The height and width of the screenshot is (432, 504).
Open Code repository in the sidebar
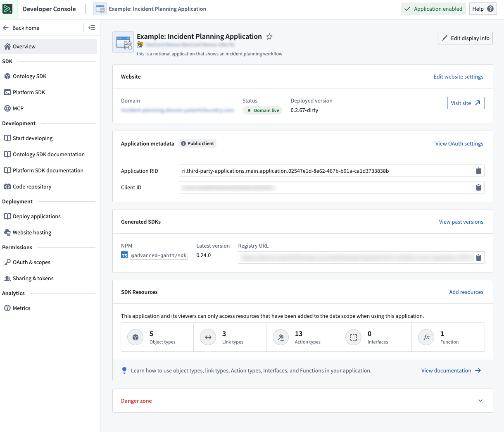click(49, 186)
